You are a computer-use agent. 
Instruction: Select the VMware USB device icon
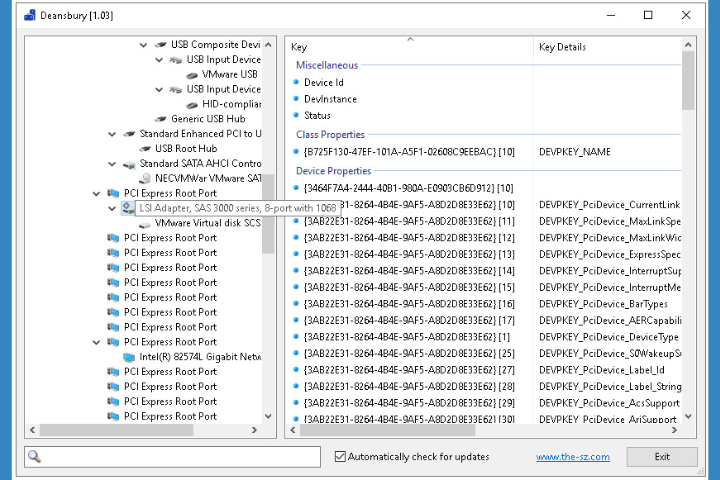coord(191,74)
